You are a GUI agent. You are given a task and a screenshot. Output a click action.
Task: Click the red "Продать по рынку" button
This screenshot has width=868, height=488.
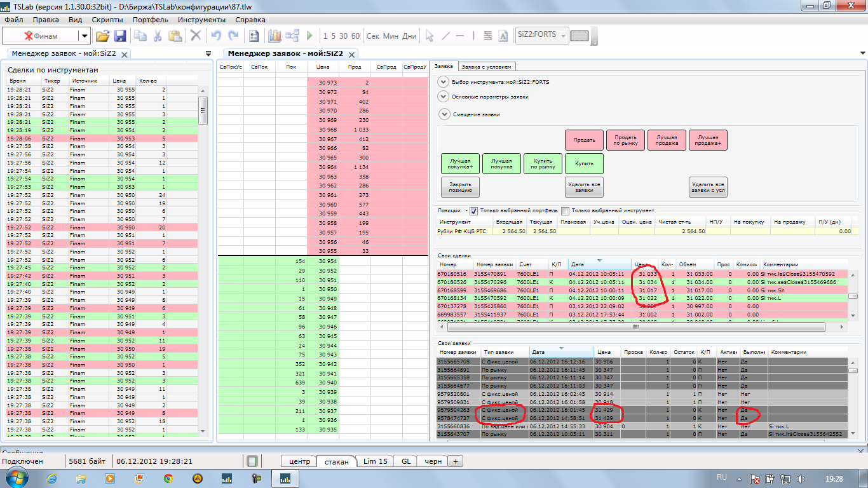[x=625, y=140]
